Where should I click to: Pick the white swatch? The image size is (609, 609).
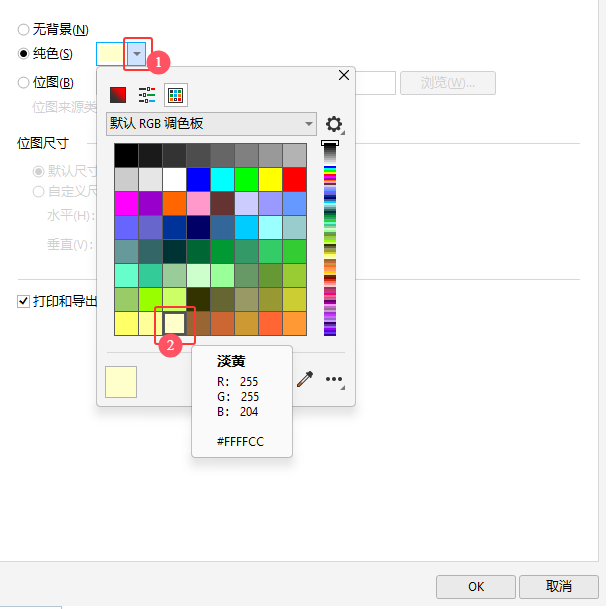pyautogui.click(x=174, y=179)
